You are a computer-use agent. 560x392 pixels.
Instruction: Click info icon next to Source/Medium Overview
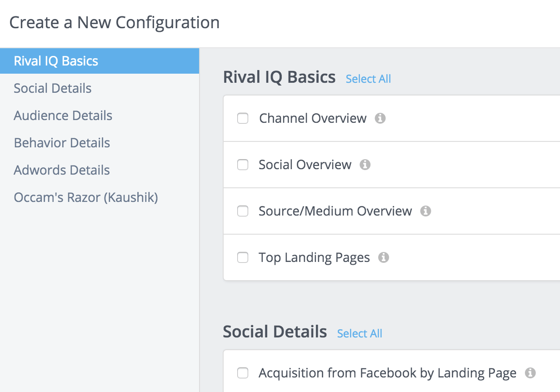(x=425, y=211)
